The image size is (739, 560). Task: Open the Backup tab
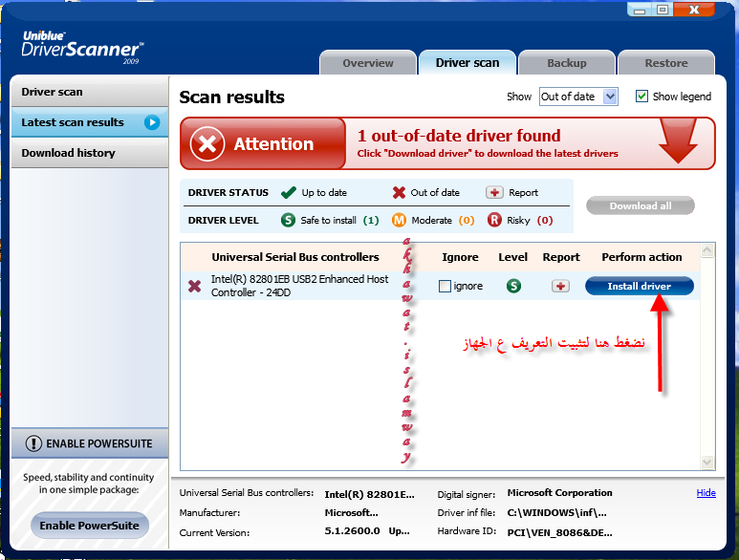coord(567,63)
